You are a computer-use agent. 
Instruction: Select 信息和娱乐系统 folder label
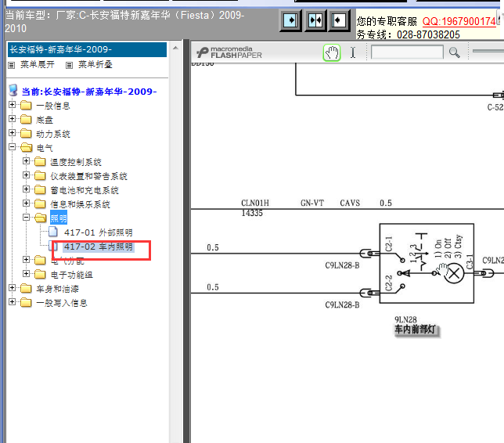coord(81,204)
